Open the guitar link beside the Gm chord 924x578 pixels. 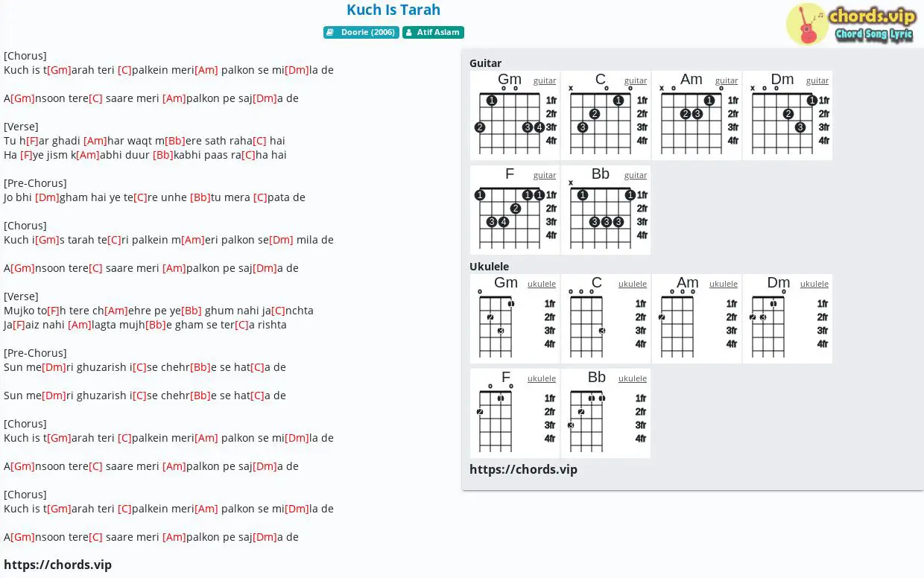[545, 80]
